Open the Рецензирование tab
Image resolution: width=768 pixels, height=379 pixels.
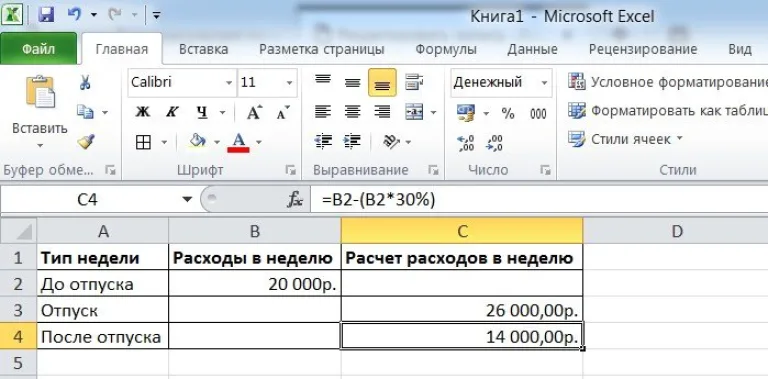click(x=643, y=49)
